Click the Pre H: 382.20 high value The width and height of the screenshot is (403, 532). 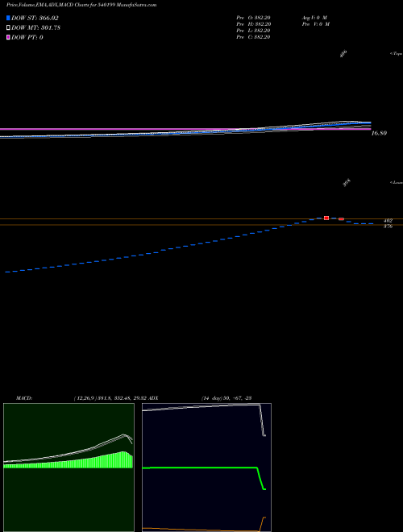pos(253,24)
